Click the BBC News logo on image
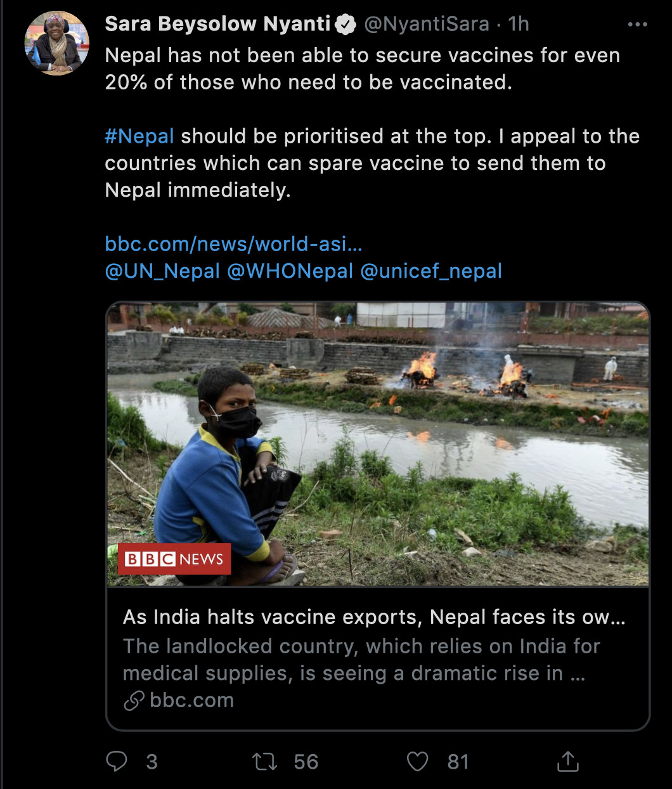 pyautogui.click(x=174, y=559)
